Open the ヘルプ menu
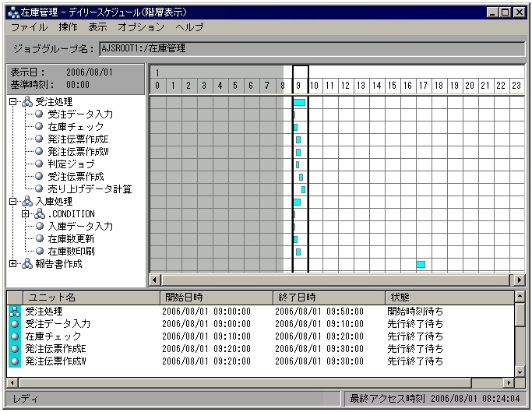The width and height of the screenshot is (532, 412). click(x=189, y=27)
